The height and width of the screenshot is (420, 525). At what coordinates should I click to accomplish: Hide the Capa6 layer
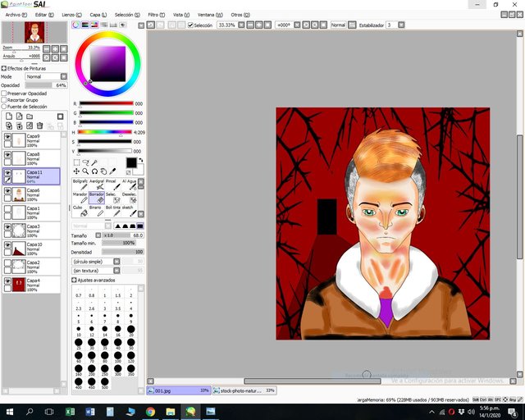tap(7, 190)
